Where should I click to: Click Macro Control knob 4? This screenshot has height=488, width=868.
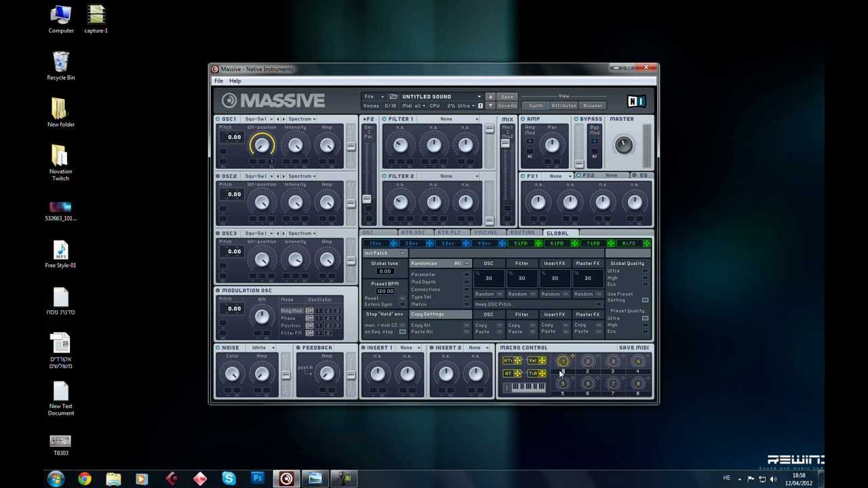[x=637, y=361]
